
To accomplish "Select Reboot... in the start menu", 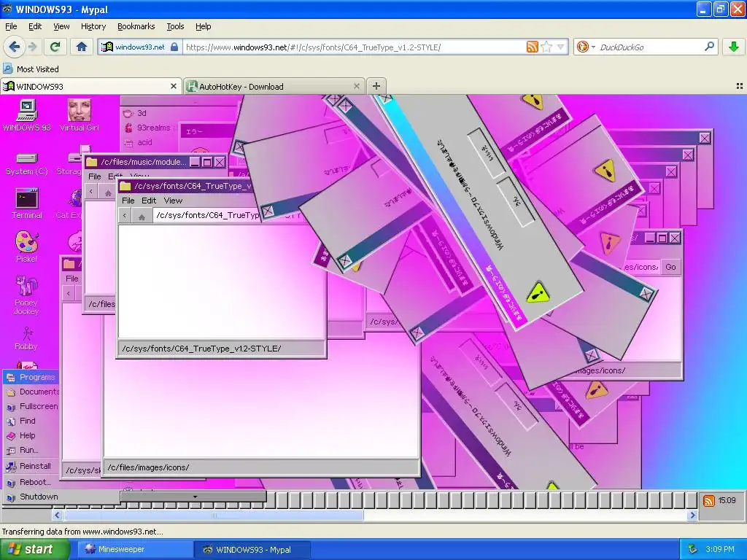I will pos(31,482).
